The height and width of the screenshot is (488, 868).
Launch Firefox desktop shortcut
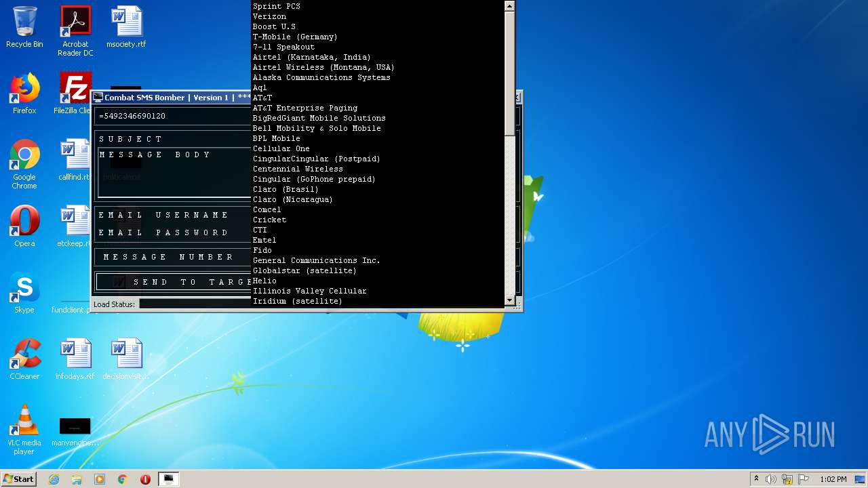click(24, 94)
